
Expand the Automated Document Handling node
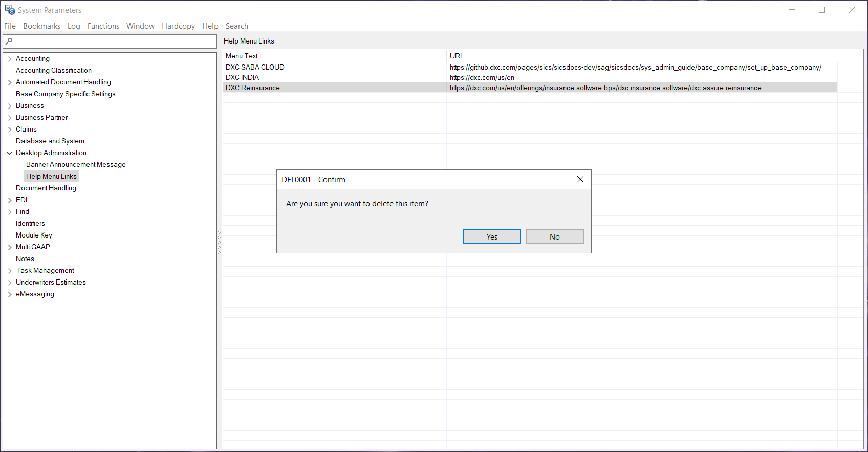click(10, 82)
